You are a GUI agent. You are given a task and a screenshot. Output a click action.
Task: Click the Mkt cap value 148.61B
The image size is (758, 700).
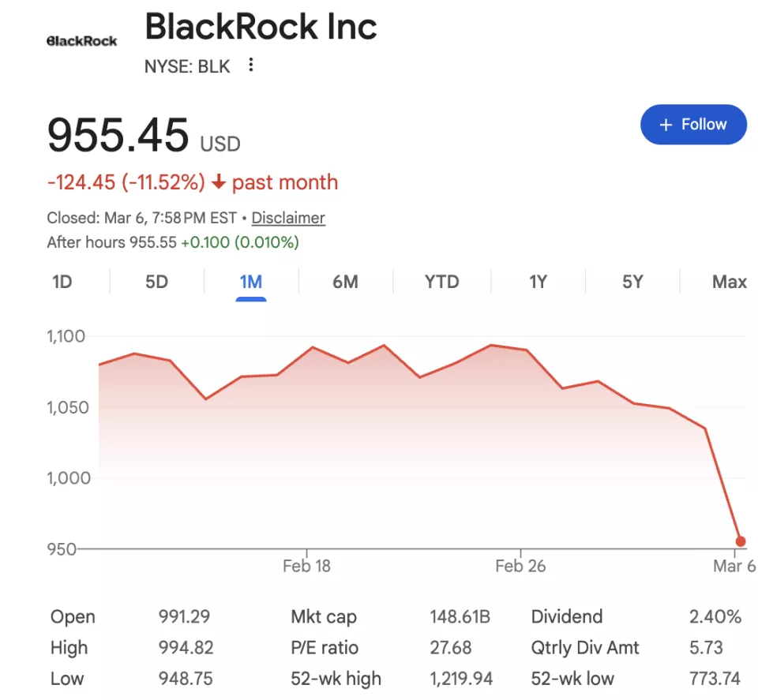coord(460,617)
